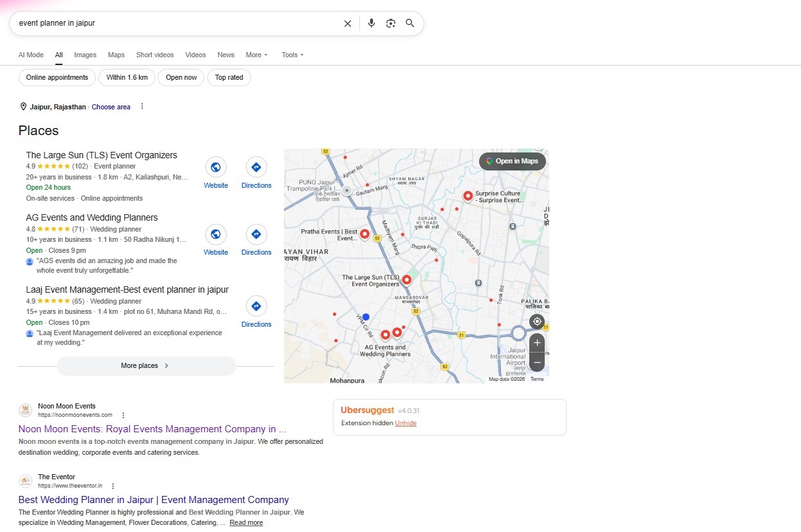This screenshot has width=801, height=532.
Task: Click the blue current-location dot on map
Action: tap(366, 317)
